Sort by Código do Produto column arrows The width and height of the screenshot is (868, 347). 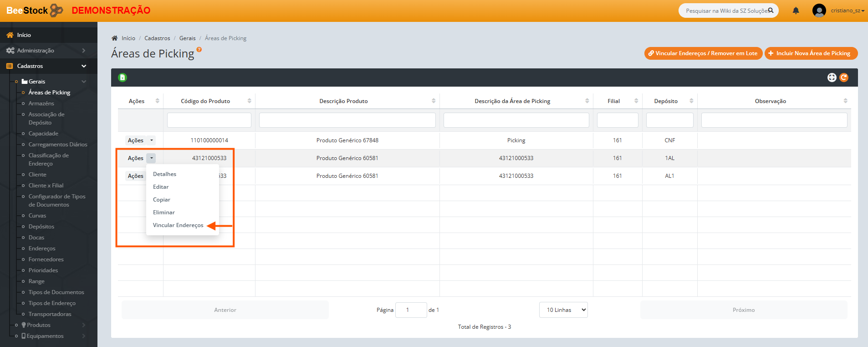tap(249, 101)
